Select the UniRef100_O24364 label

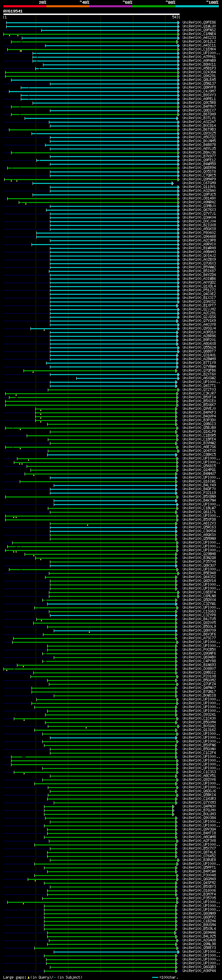pos(199,72)
